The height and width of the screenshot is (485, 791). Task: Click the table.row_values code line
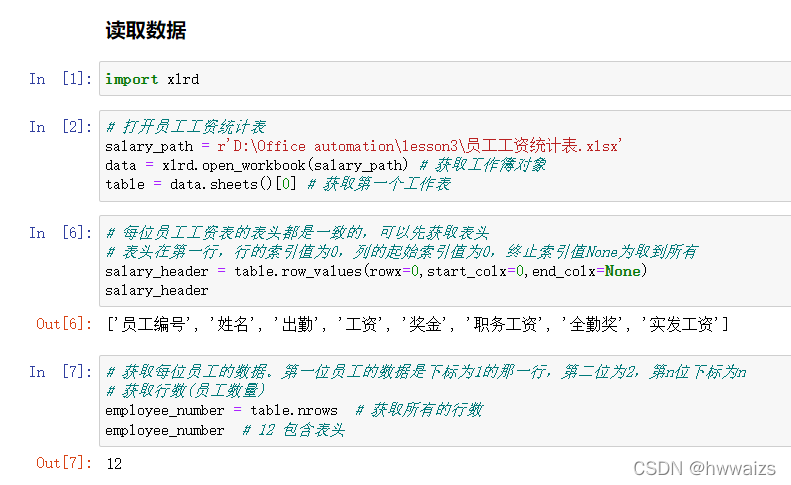pyautogui.click(x=376, y=272)
